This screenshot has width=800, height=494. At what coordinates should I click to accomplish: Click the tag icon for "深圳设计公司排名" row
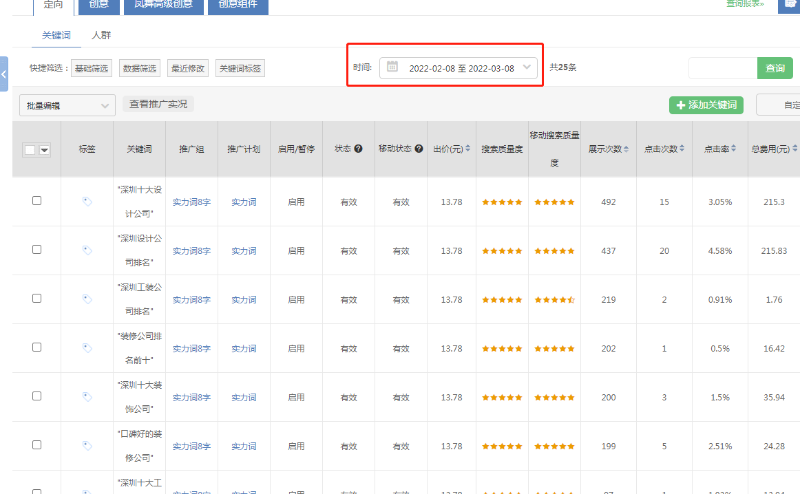[87, 250]
